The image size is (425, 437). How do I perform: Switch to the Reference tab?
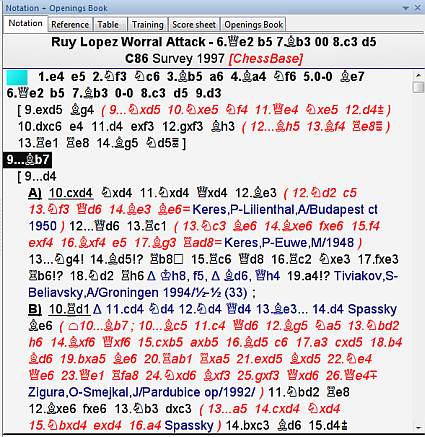[70, 25]
